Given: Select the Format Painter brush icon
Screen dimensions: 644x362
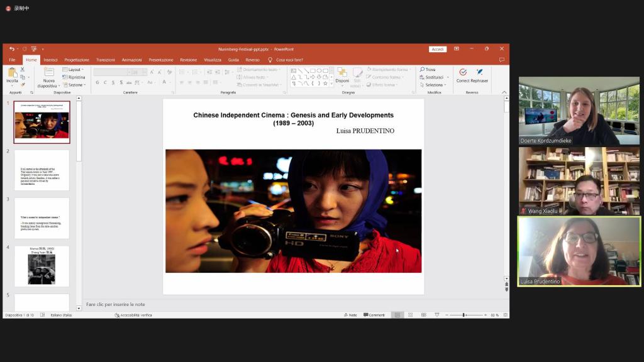Looking at the screenshot, I should coord(23,85).
